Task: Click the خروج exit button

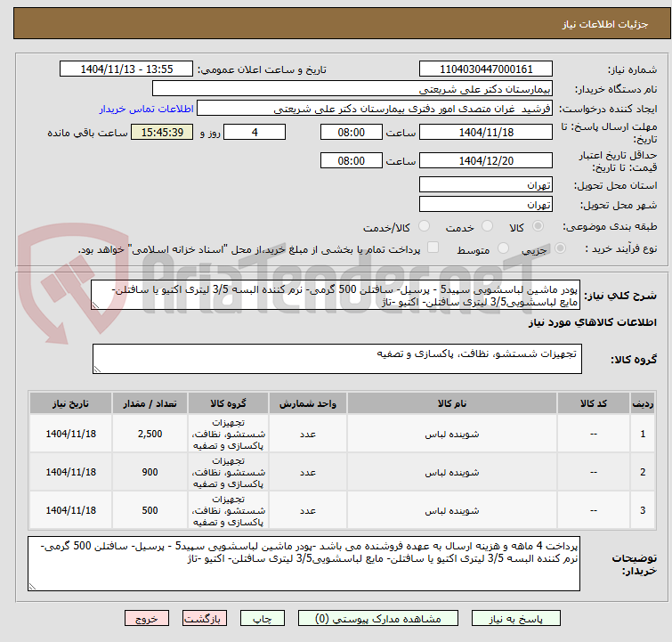Action: click(x=147, y=619)
